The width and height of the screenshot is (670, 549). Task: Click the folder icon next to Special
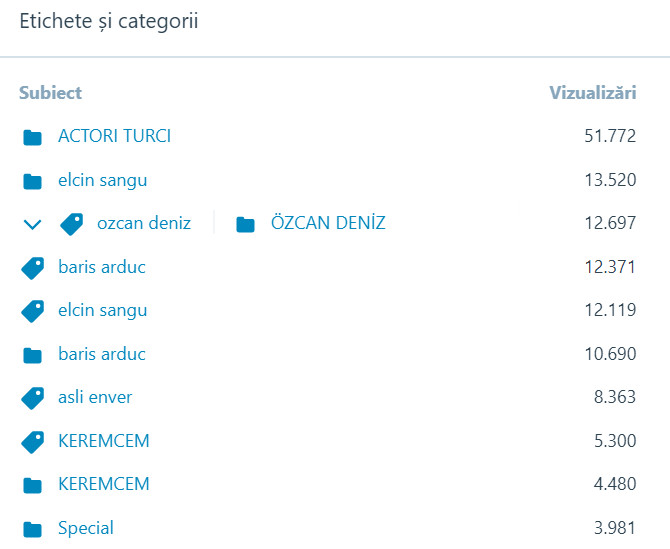click(x=33, y=529)
